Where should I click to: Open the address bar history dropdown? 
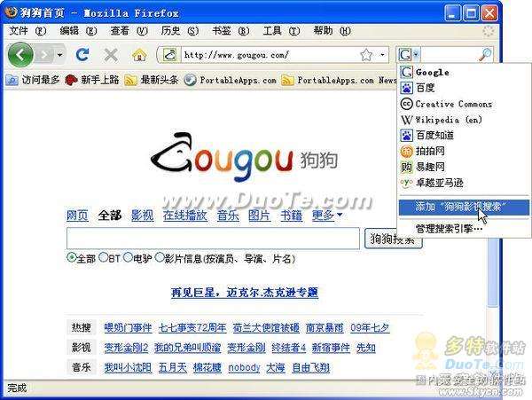tap(383, 55)
